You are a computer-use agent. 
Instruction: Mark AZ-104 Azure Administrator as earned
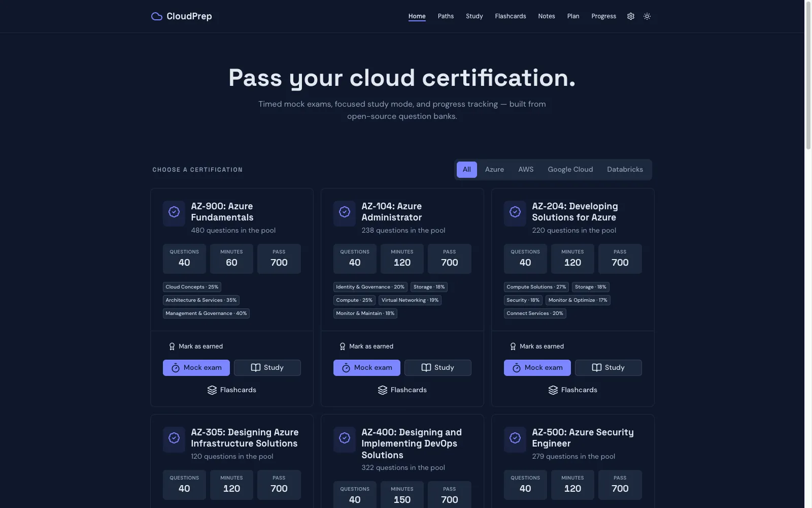366,346
